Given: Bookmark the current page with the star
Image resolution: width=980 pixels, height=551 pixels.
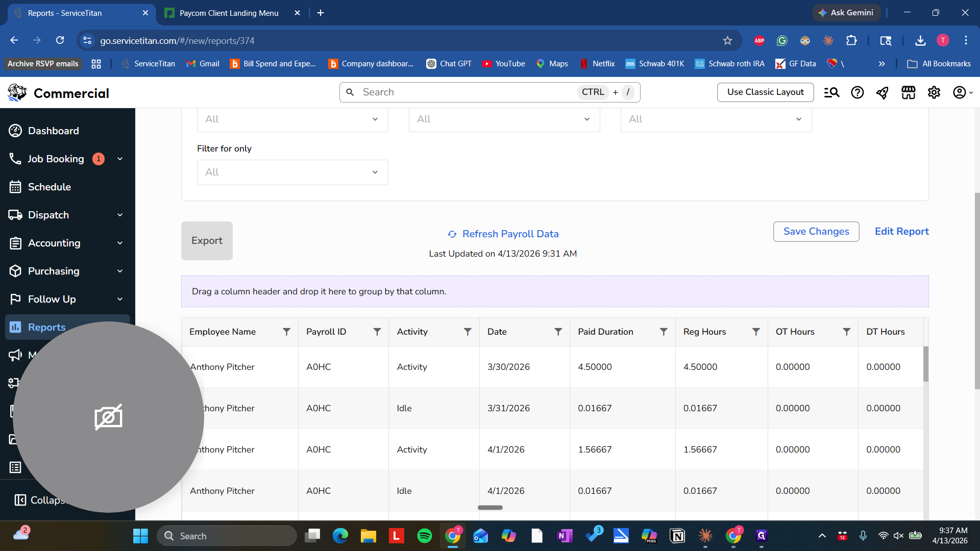Looking at the screenshot, I should (x=728, y=40).
